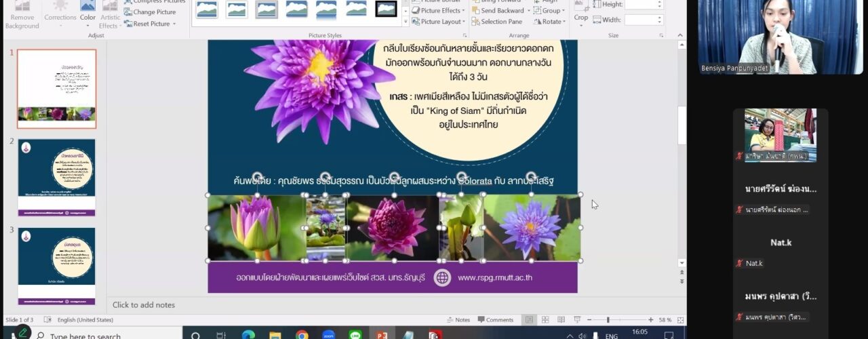Fit slide to current window

click(x=680, y=320)
